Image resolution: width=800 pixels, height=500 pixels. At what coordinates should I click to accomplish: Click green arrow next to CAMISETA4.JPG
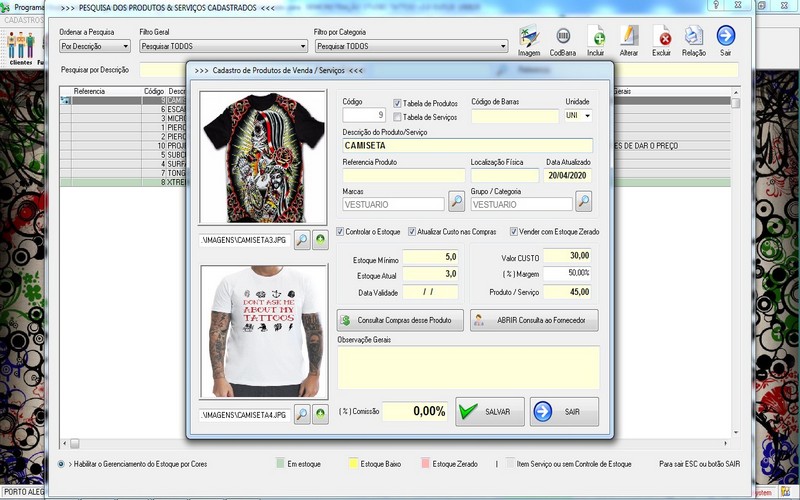pos(320,414)
